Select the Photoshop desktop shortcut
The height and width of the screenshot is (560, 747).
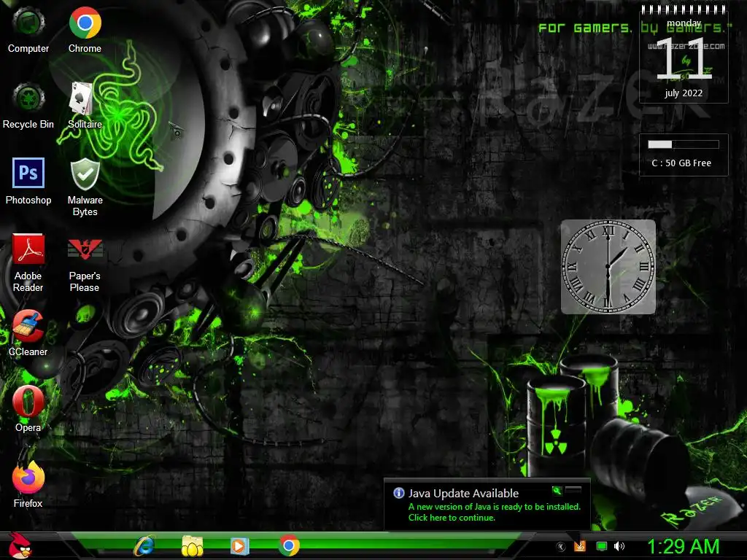click(28, 181)
